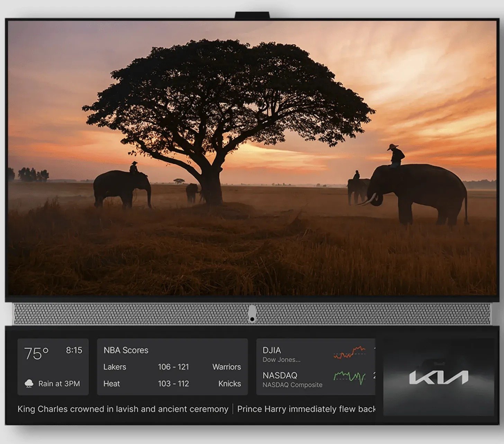This screenshot has height=444, width=504.
Task: Open the NASDAQ stock entry
Action: pyautogui.click(x=280, y=376)
